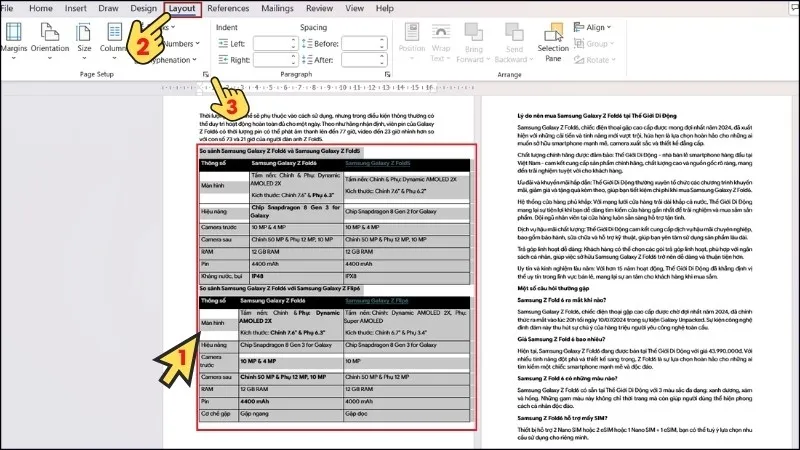Switch to the Design tab
Image resolution: width=800 pixels, height=450 pixels.
coord(143,8)
